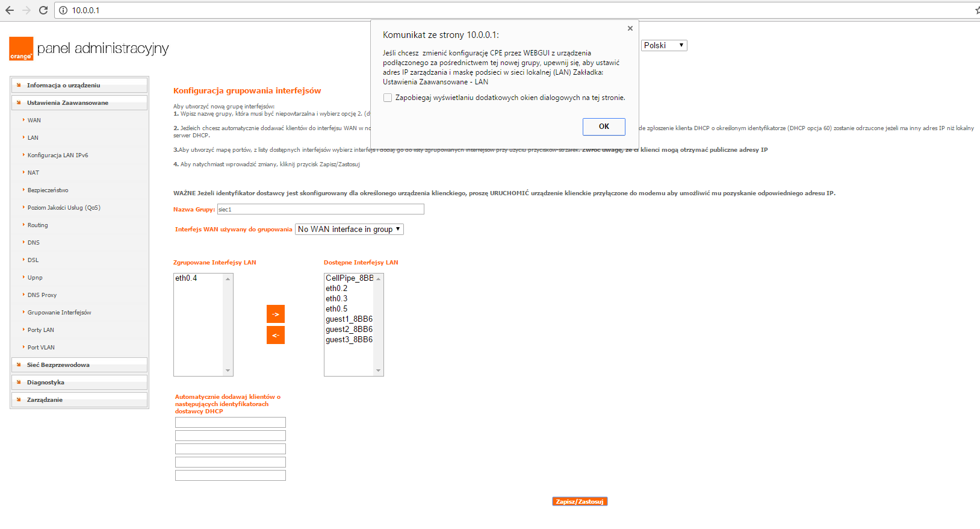Open the DSL menu item
The height and width of the screenshot is (529, 980).
[33, 260]
